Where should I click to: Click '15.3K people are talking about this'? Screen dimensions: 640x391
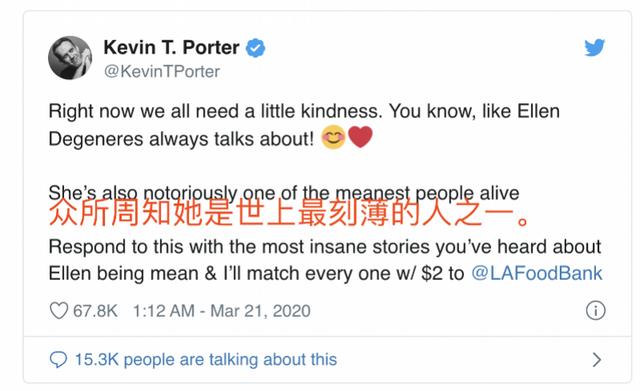(x=206, y=360)
